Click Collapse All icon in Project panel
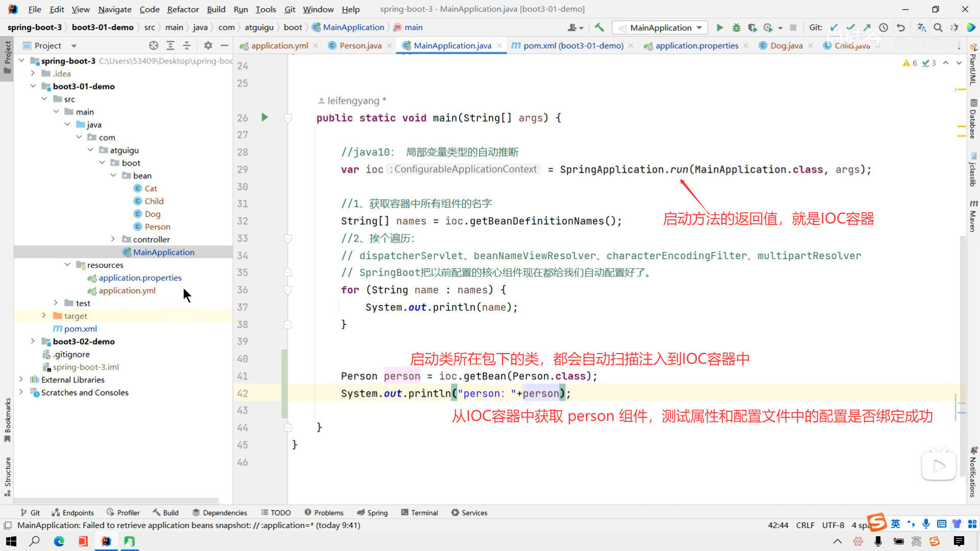Image resolution: width=980 pixels, height=551 pixels. point(187,45)
